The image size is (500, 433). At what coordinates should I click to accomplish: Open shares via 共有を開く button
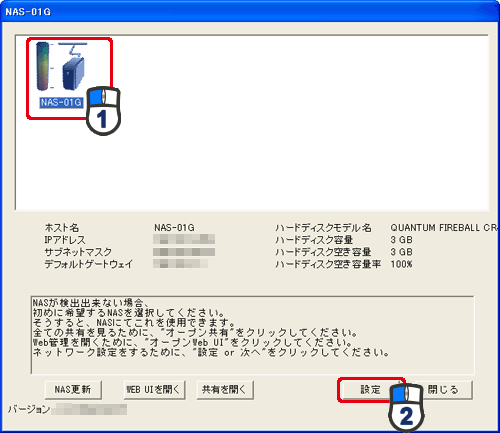(x=225, y=389)
